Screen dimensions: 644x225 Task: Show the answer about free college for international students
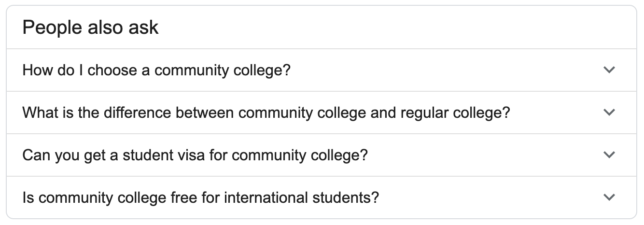point(200,198)
